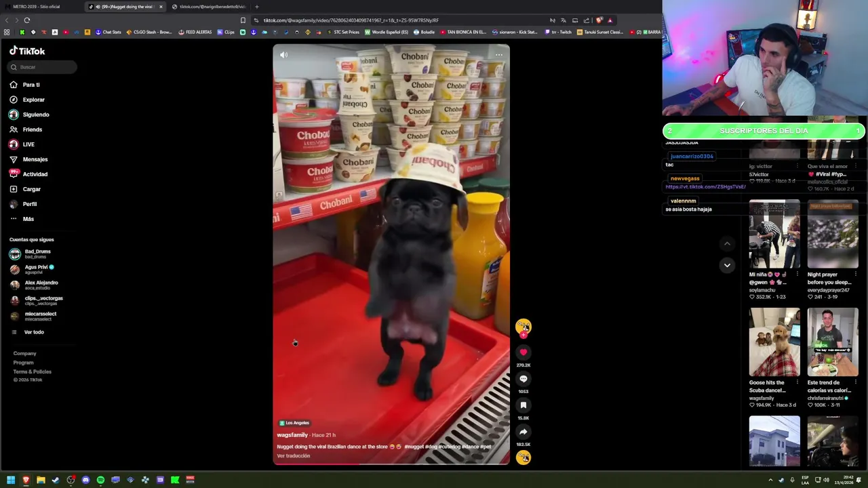This screenshot has height=488, width=868.
Task: Open Actividad notifications
Action: click(x=28, y=174)
